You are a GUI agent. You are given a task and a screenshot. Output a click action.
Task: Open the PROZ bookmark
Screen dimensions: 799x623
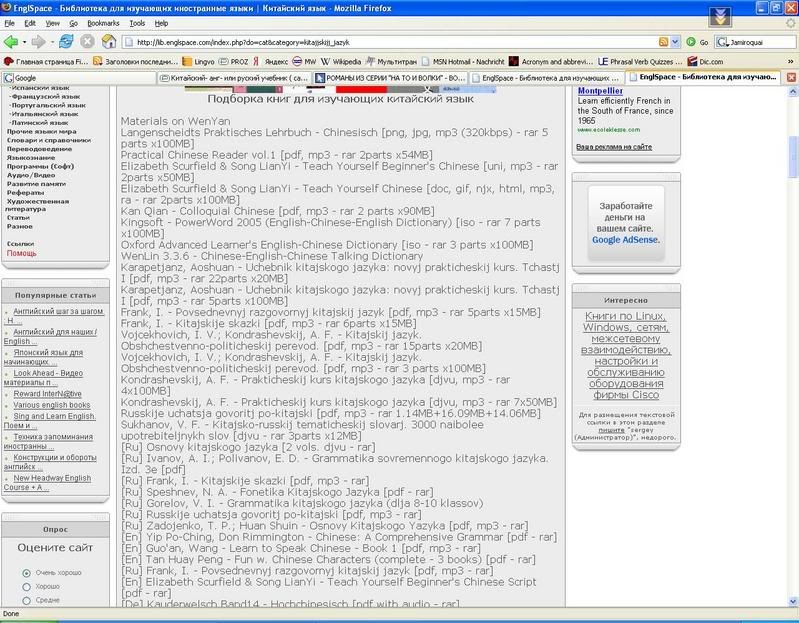click(x=233, y=62)
